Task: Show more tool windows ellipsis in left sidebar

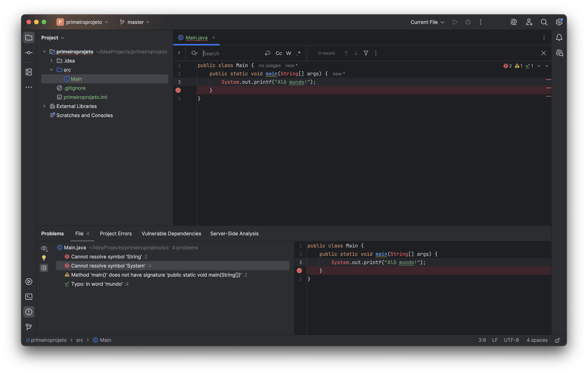Action: coord(29,87)
